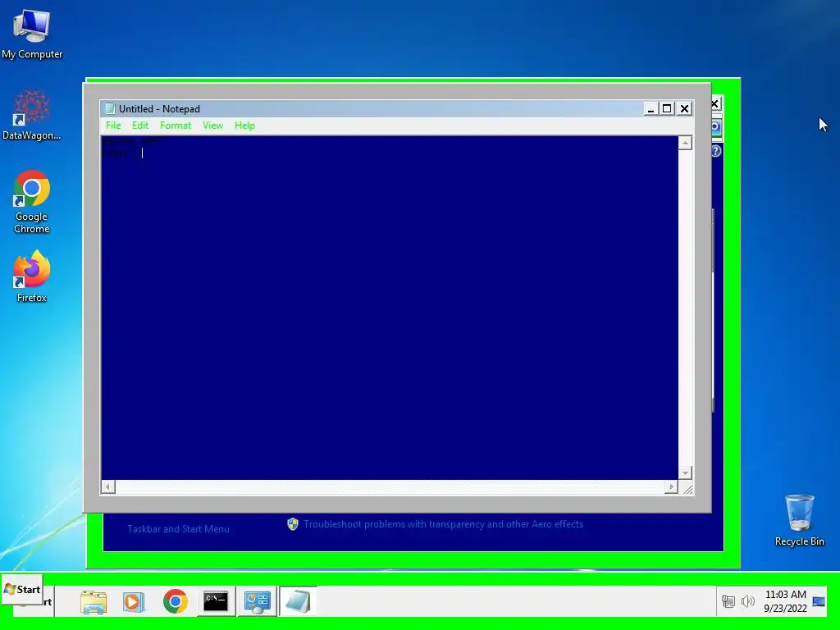This screenshot has height=630, width=840.
Task: Click the Notepad title bar icon
Action: [x=110, y=109]
